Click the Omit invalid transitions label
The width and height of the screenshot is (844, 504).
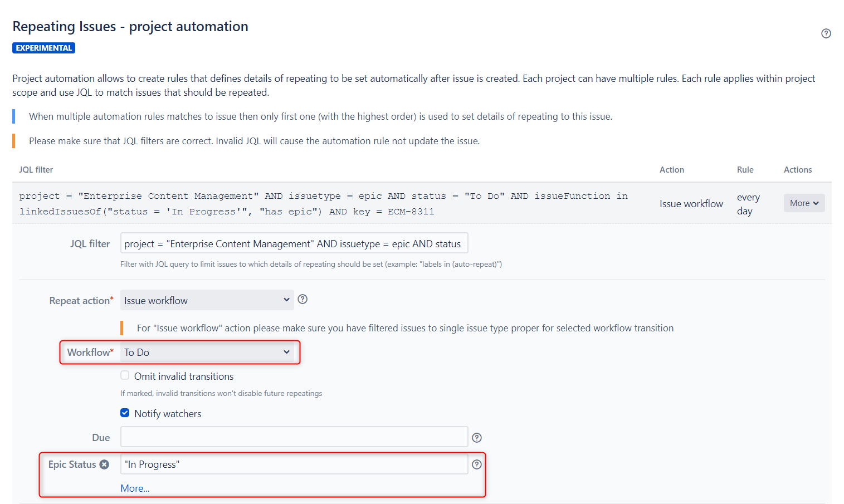(x=184, y=376)
